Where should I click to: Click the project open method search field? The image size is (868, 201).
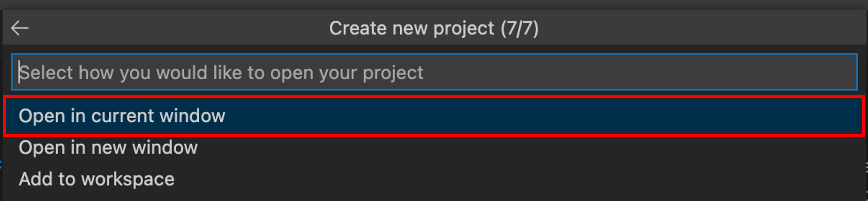434,72
